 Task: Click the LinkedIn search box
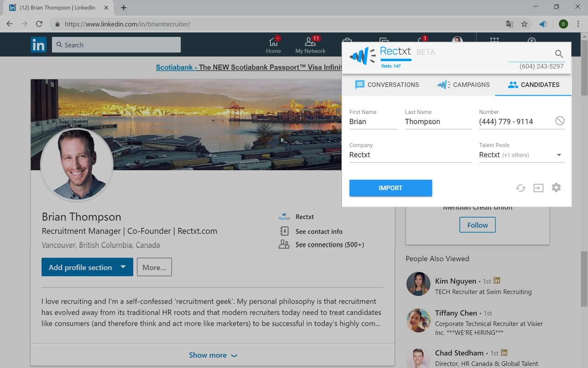pos(116,45)
